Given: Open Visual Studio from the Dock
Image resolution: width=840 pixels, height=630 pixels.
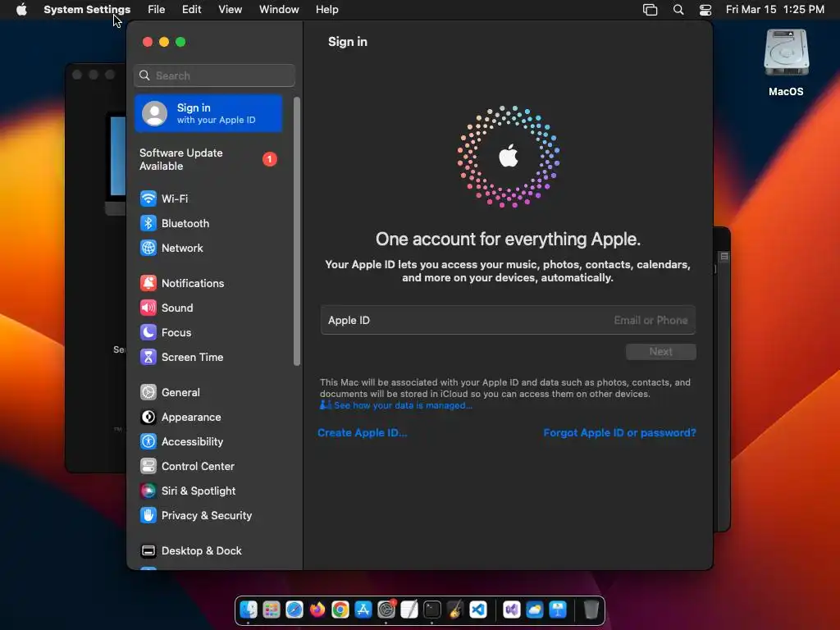Looking at the screenshot, I should pyautogui.click(x=512, y=609).
